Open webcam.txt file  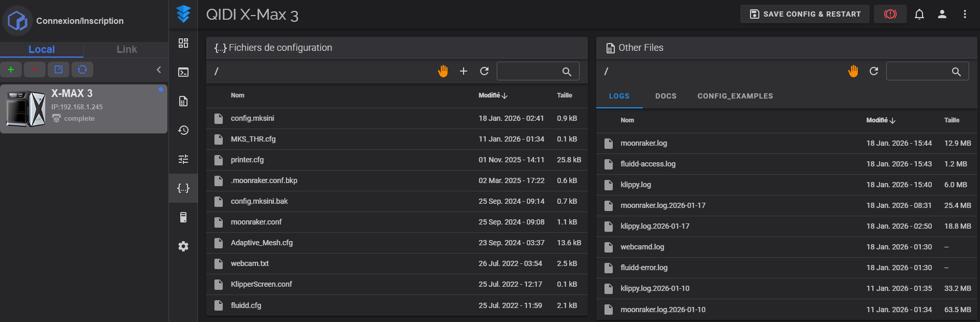tap(397, 263)
